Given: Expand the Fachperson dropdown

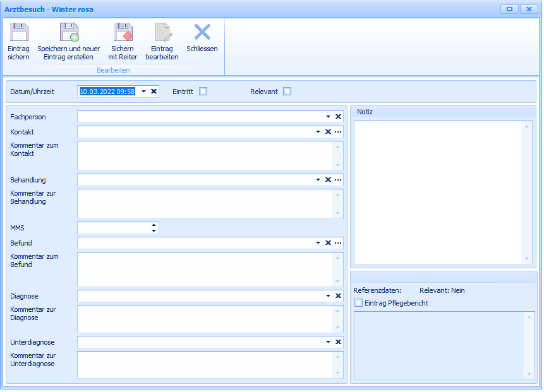Looking at the screenshot, I should pos(328,117).
